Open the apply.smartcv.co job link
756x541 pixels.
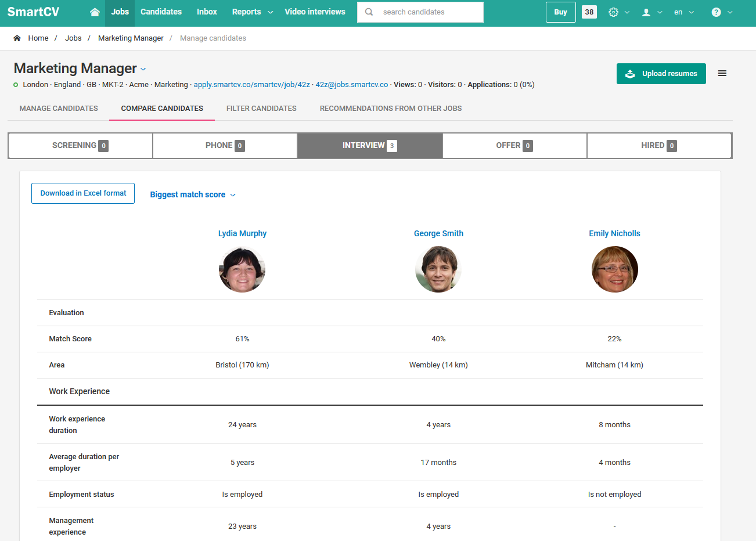click(x=252, y=85)
